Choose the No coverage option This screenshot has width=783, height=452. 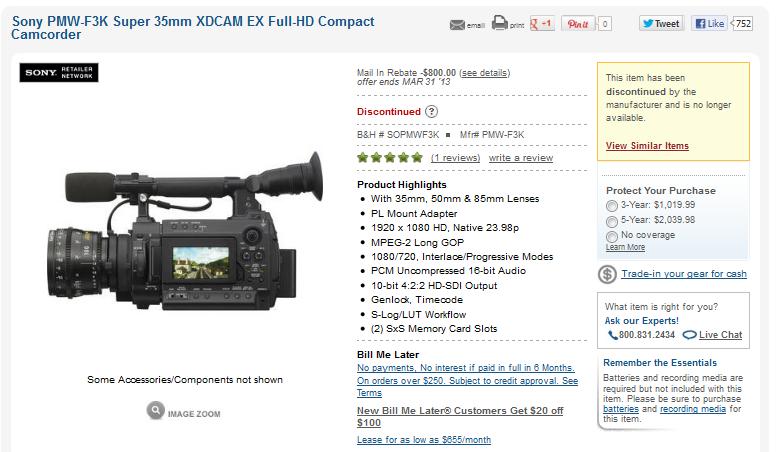coord(612,236)
